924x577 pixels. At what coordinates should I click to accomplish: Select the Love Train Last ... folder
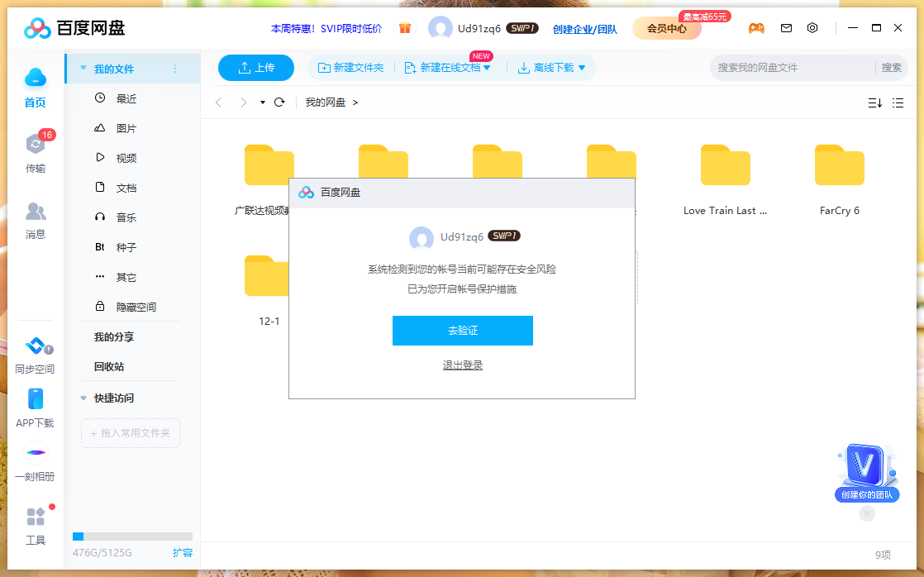pyautogui.click(x=726, y=179)
